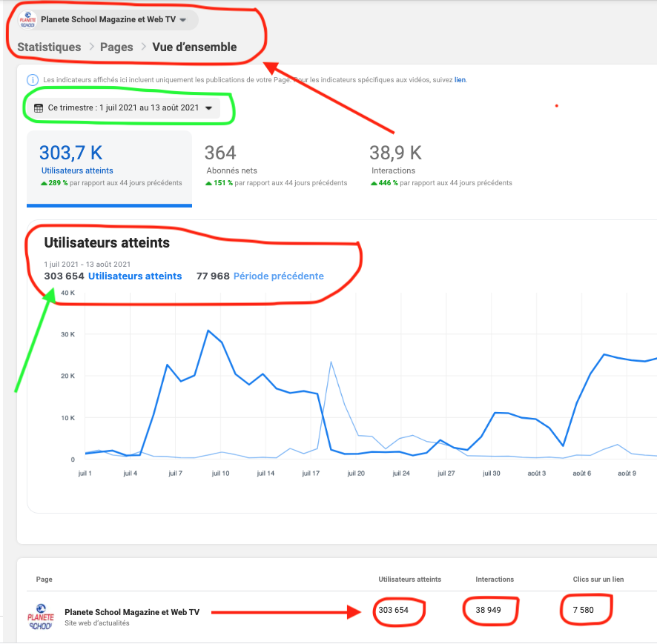657x644 pixels.
Task: Click the Clics sur un lien column header
Action: coord(598,579)
